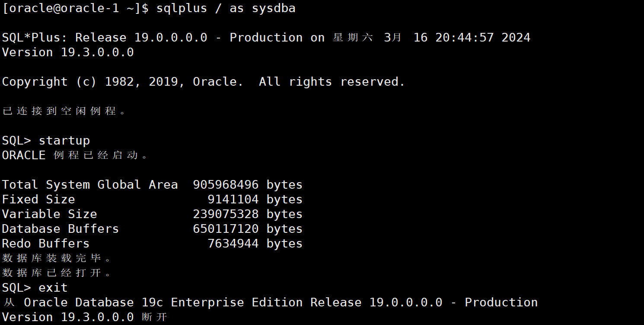The height and width of the screenshot is (325, 644).
Task: Click the Version 19.3.0.0.0 line
Action: [67, 52]
